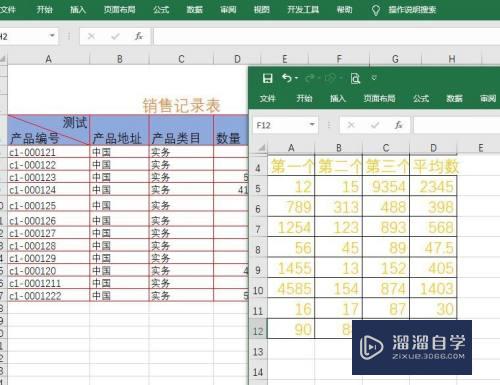Open 审阅 tab in back window
This screenshot has height=385, width=500.
pos(228,9)
